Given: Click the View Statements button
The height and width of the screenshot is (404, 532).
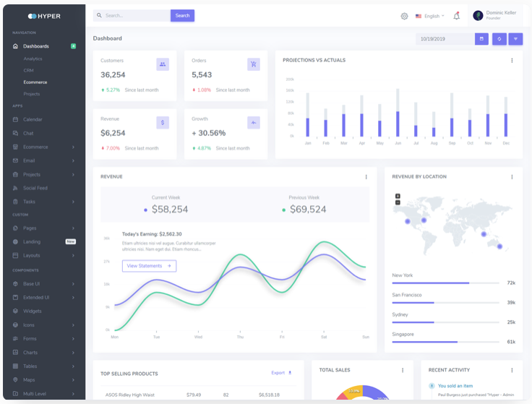Looking at the screenshot, I should 149,266.
